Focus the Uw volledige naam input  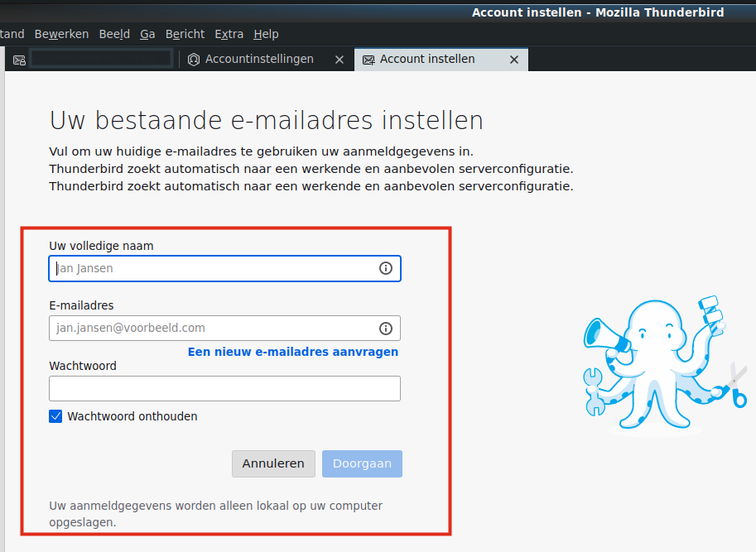click(224, 268)
